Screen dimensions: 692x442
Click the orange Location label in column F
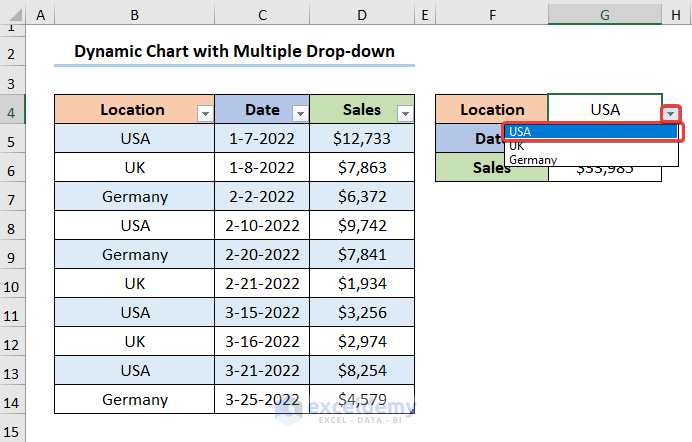pos(492,110)
